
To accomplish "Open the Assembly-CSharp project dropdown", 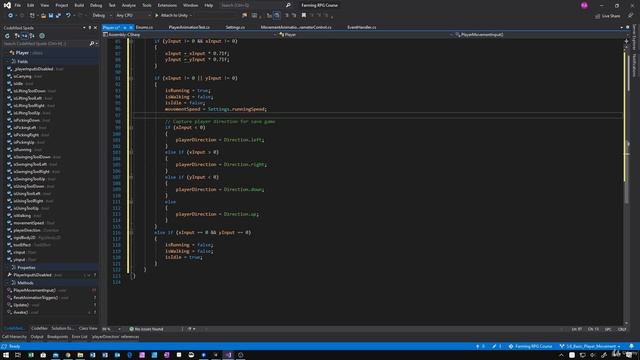I will click(x=190, y=35).
